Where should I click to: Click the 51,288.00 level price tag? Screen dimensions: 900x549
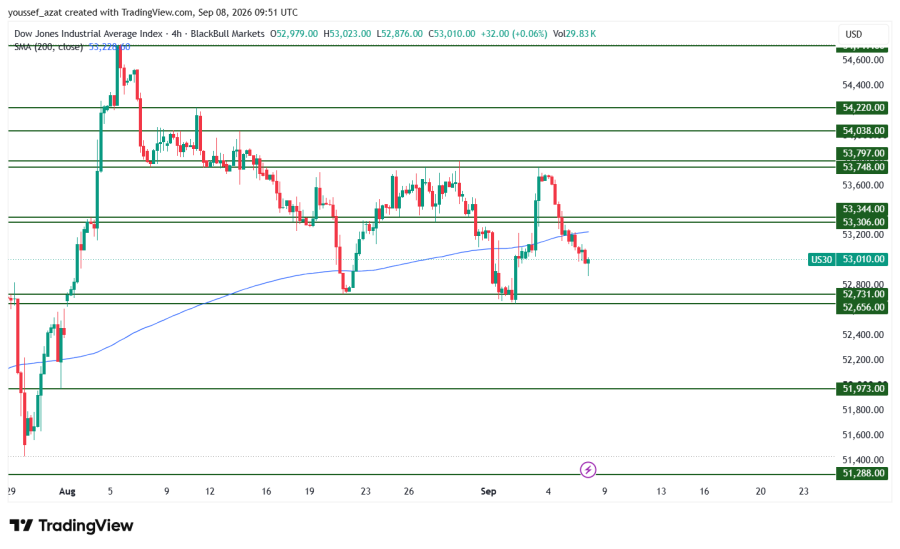tap(862, 473)
